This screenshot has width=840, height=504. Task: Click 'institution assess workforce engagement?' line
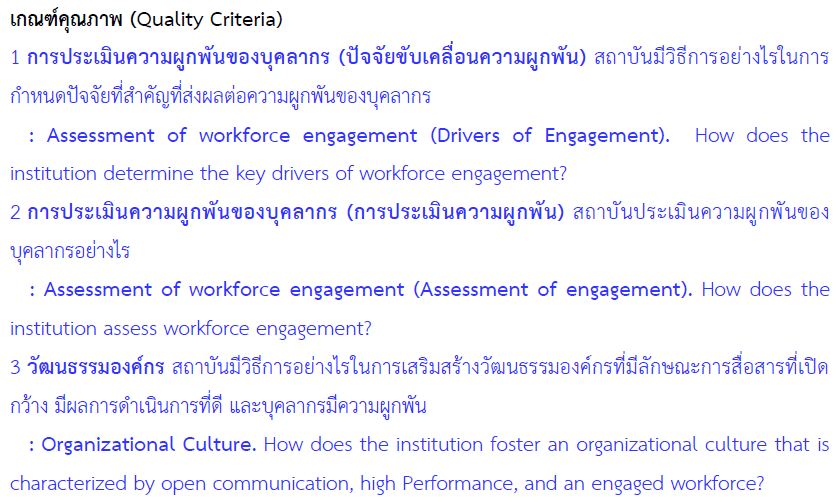click(191, 328)
